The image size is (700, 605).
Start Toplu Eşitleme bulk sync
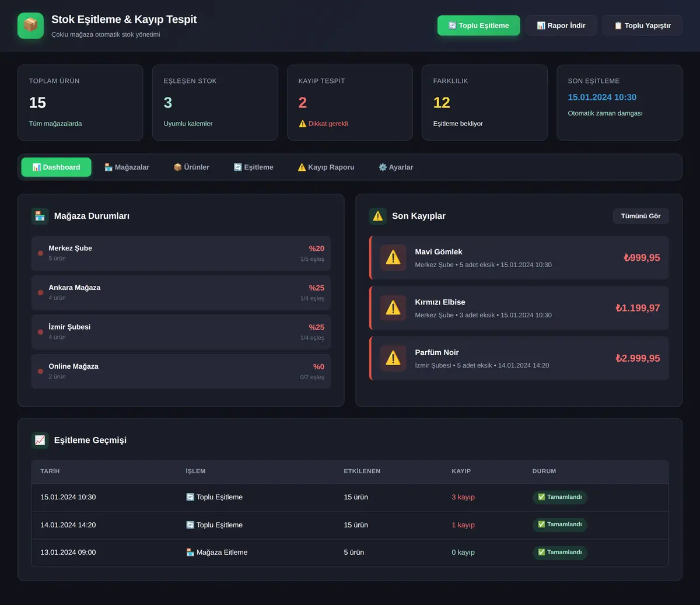[x=478, y=26]
